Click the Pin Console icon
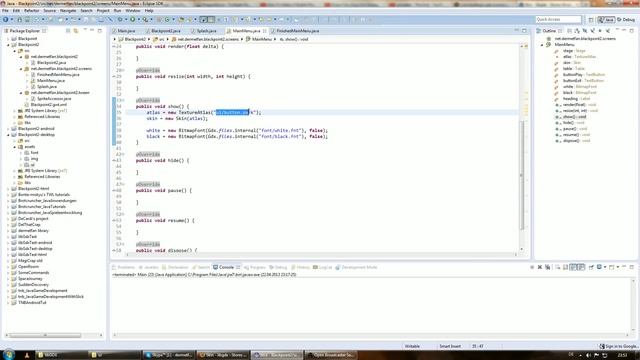Screen dimensions: 640x360 pyautogui.click(x=591, y=267)
